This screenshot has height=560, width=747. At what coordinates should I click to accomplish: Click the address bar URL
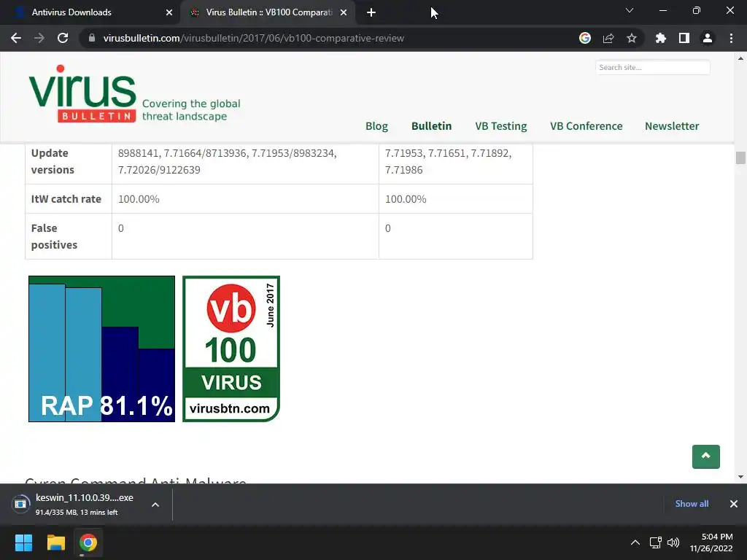pyautogui.click(x=253, y=38)
